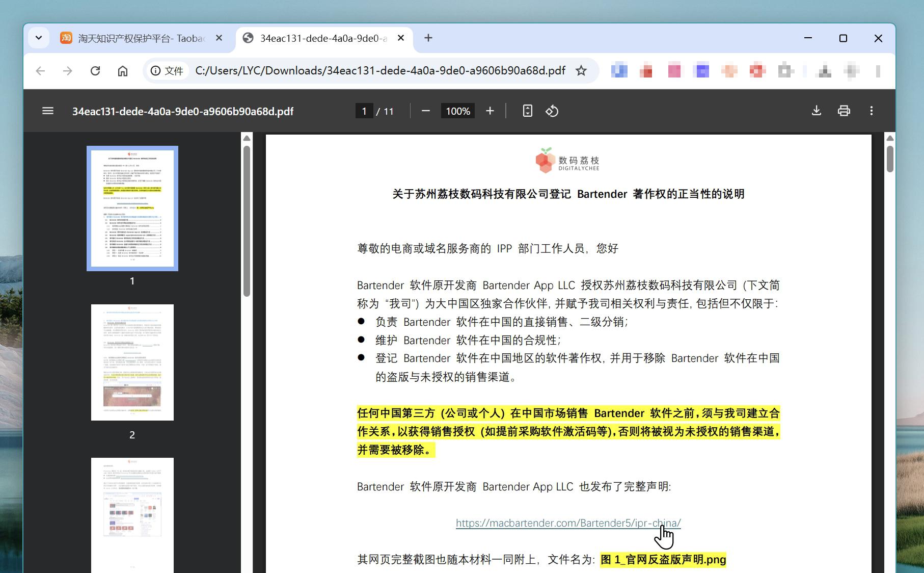
Task: Click the gray puzzle extensions icon
Action: [785, 71]
